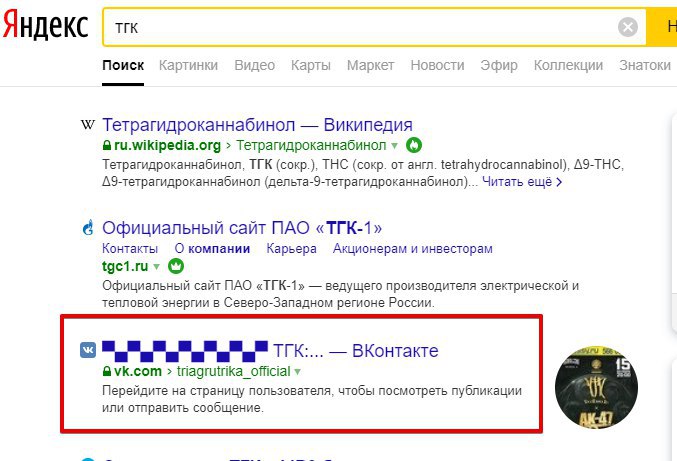Click the green lock icon near ru.wikipedia.org
The image size is (677, 461).
(x=107, y=145)
